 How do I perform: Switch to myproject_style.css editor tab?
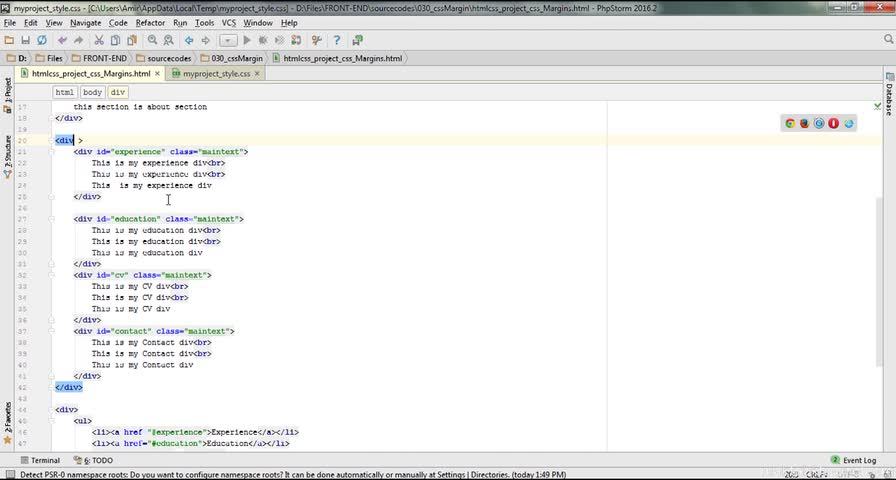(215, 74)
